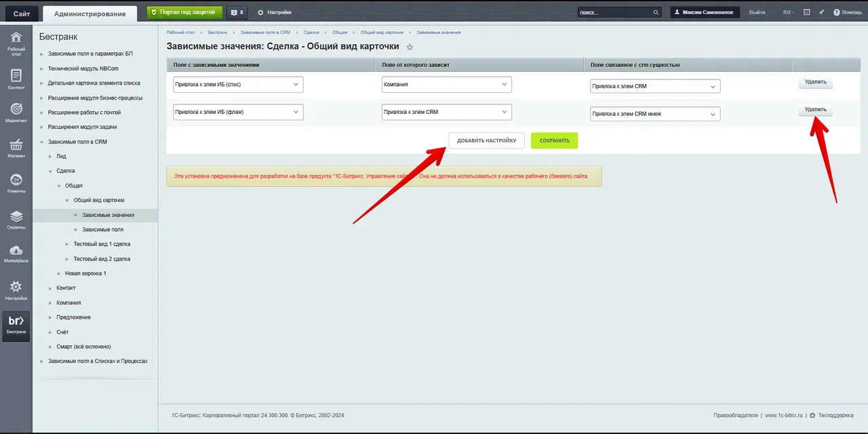This screenshot has height=434, width=868.
Task: Click the Добавить настройку button
Action: coord(486,140)
